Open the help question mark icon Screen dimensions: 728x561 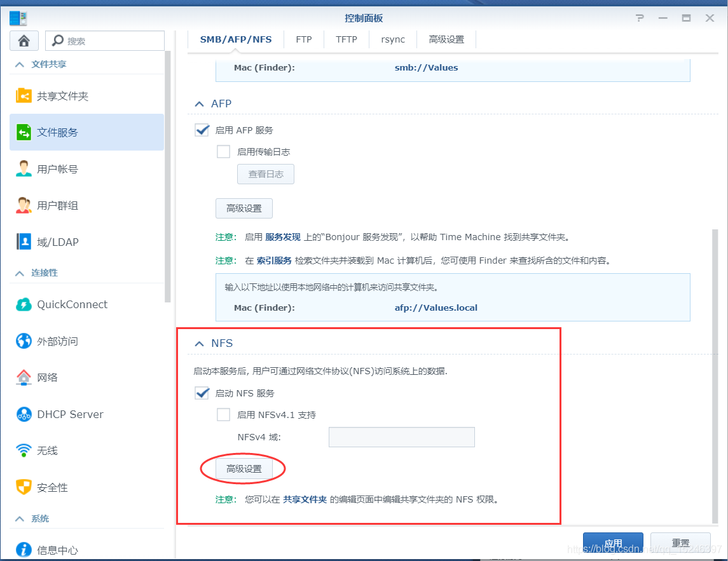(640, 18)
